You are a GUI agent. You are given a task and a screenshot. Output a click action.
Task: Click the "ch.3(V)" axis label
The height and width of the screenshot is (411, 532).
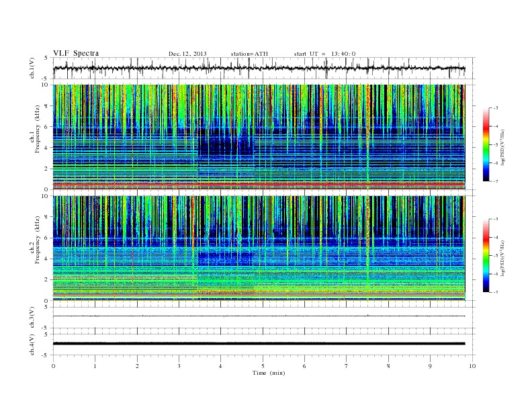coord(32,318)
